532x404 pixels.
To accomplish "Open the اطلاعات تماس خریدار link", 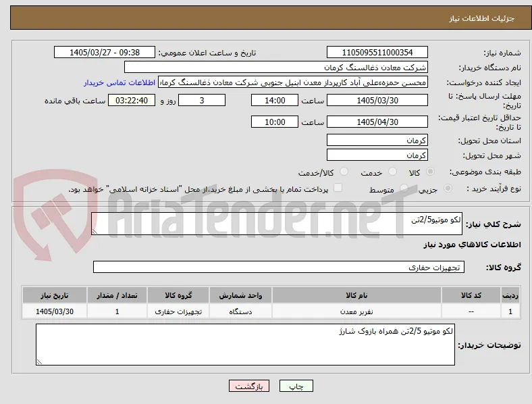I will 119,82.
